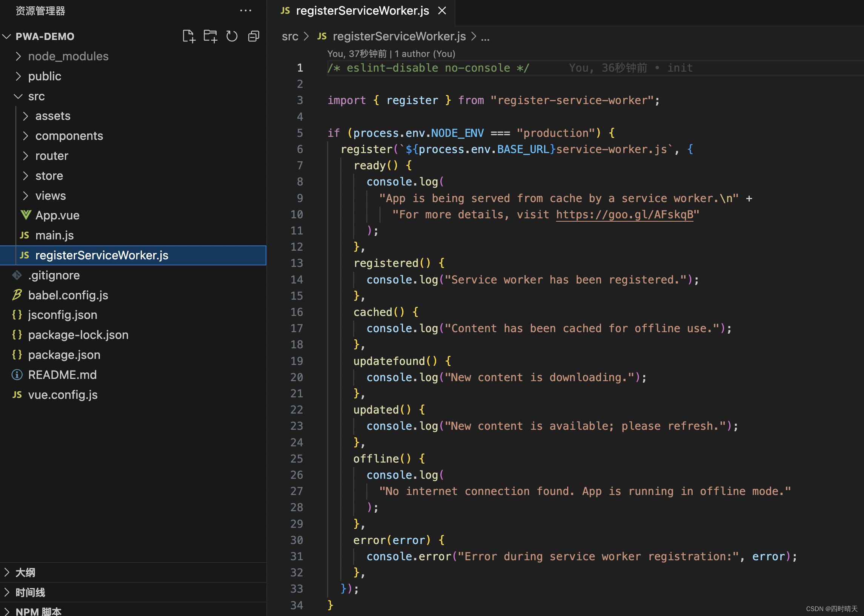This screenshot has height=616, width=864.
Task: Click the BASE_URL property on line 6
Action: [x=523, y=149]
